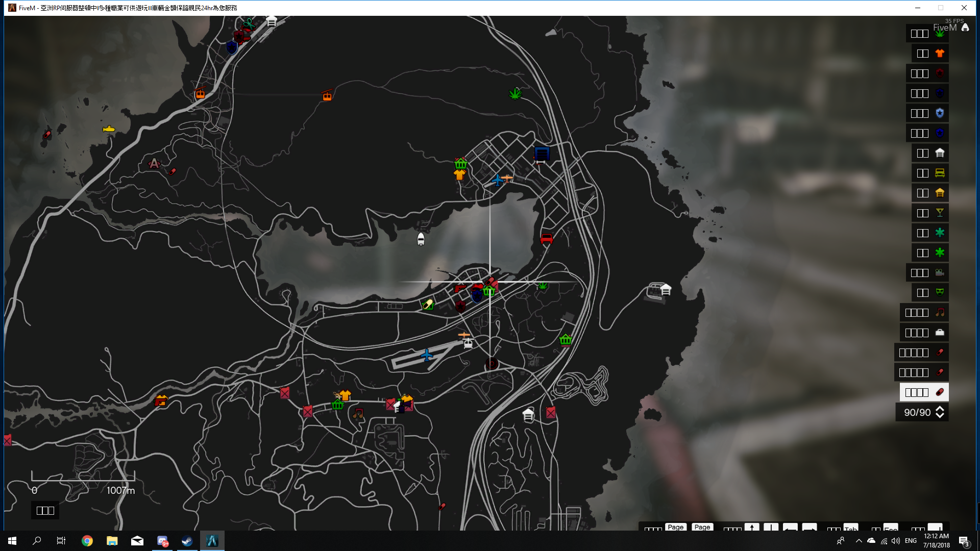Select the movie camera legend row
This screenshot has height=551, width=980.
(x=927, y=272)
